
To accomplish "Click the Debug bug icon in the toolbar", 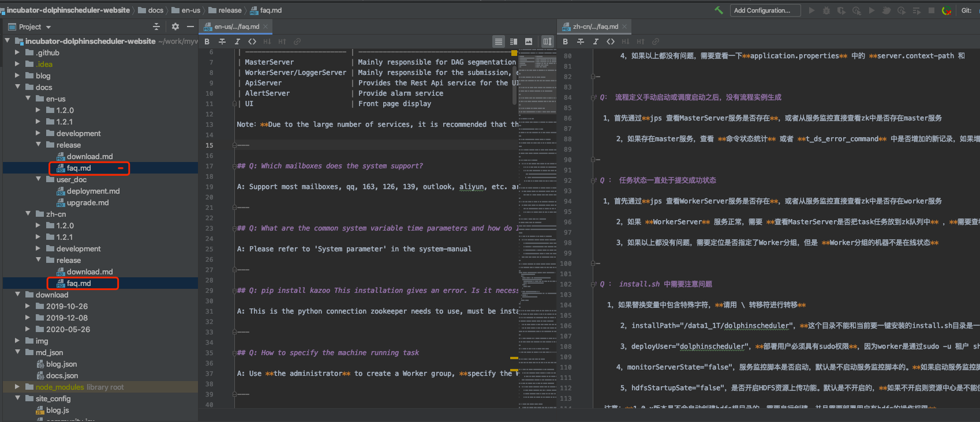I will point(826,10).
